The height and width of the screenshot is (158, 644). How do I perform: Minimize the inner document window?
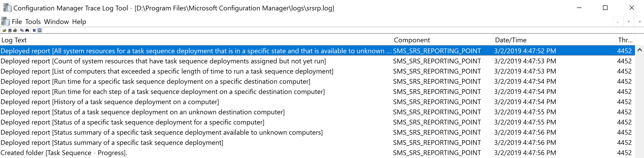click(x=617, y=22)
